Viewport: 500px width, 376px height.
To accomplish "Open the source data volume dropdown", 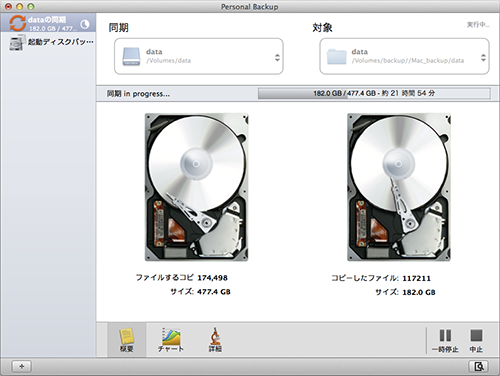I will pyautogui.click(x=199, y=56).
